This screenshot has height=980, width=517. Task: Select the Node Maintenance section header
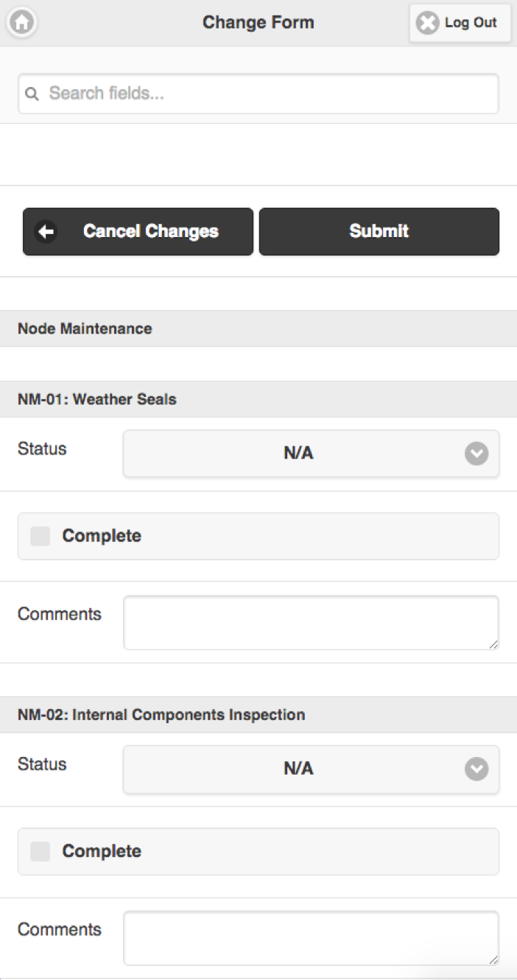(85, 329)
